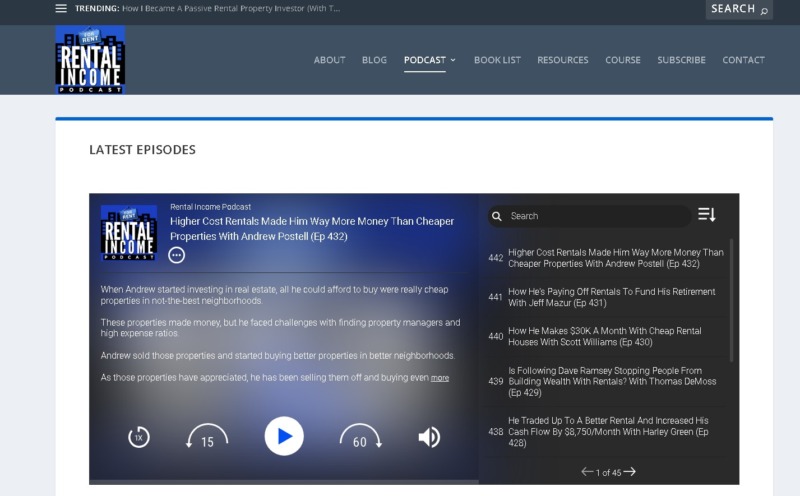Click the LATEST EPISODES heading
This screenshot has height=496, width=800.
tap(142, 150)
